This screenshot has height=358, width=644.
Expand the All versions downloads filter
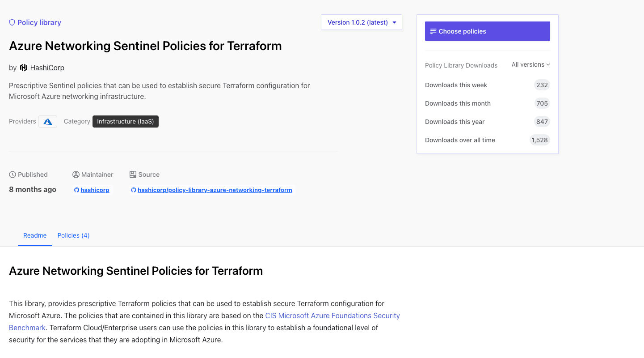pyautogui.click(x=530, y=65)
